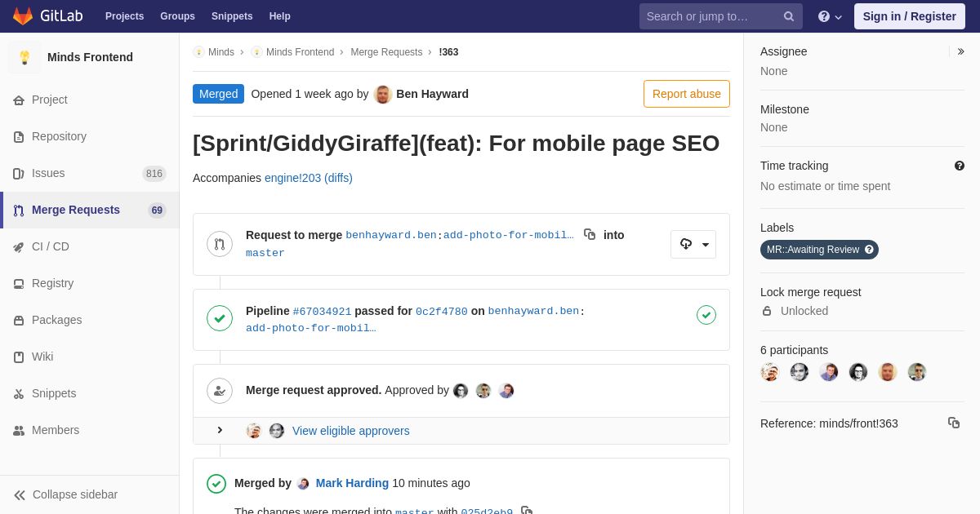Click the Members people icon

[x=19, y=431]
